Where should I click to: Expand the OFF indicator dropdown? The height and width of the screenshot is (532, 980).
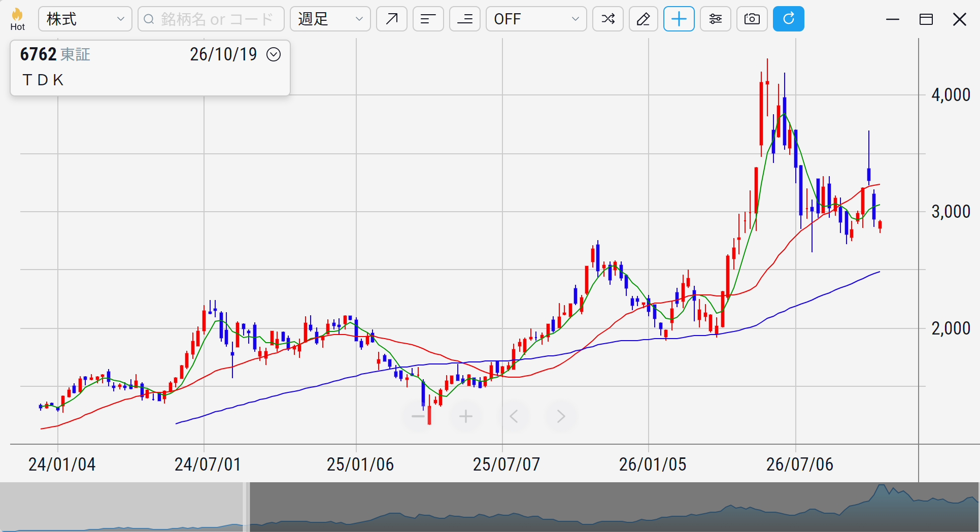click(536, 19)
